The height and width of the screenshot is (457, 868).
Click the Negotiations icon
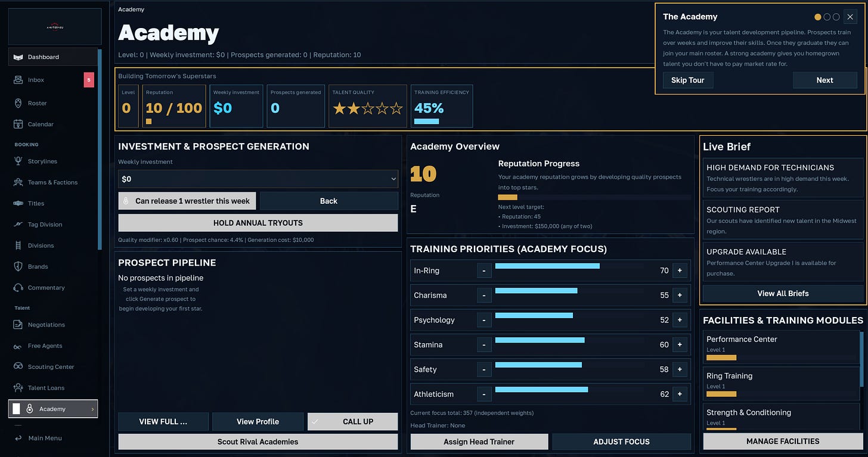(x=18, y=325)
